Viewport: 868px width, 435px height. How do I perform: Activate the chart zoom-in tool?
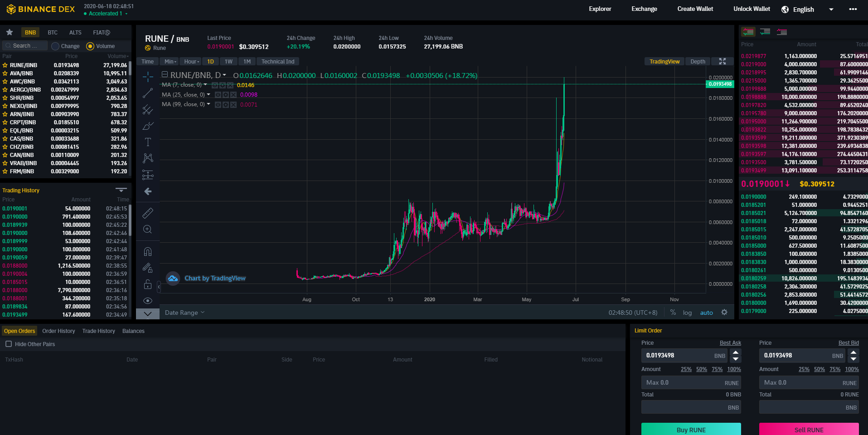pos(148,229)
